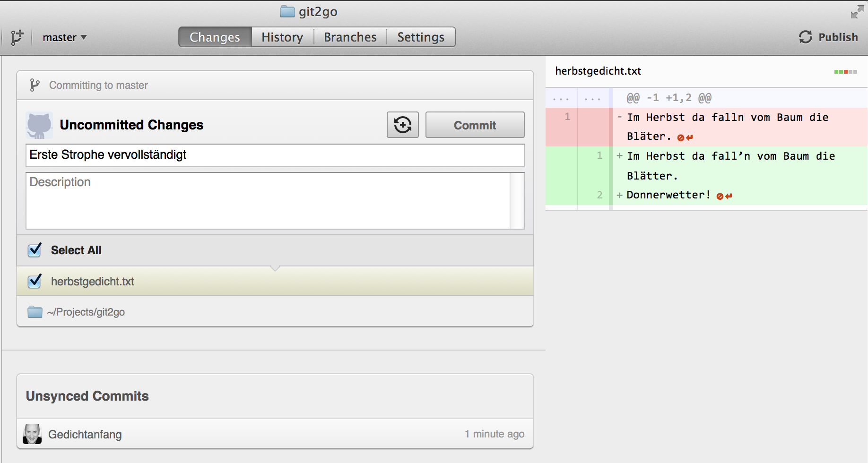The height and width of the screenshot is (463, 868).
Task: Switch to the Branches tab
Action: pyautogui.click(x=350, y=37)
